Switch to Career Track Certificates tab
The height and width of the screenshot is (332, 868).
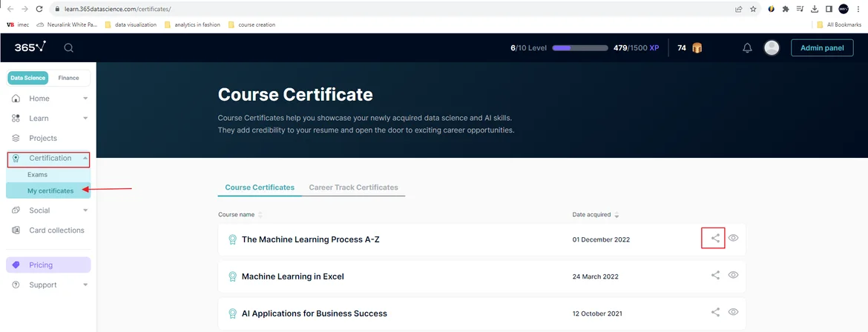pyautogui.click(x=353, y=187)
